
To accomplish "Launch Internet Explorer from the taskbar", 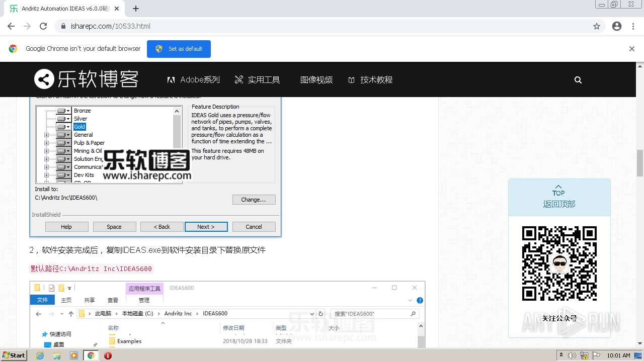I will coord(40,355).
